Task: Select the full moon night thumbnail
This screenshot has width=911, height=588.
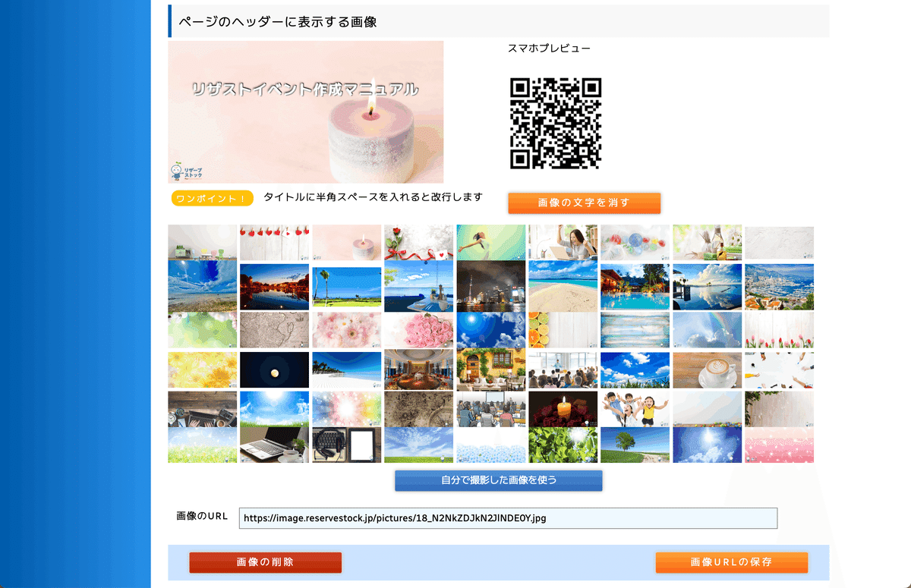Action: [x=274, y=369]
